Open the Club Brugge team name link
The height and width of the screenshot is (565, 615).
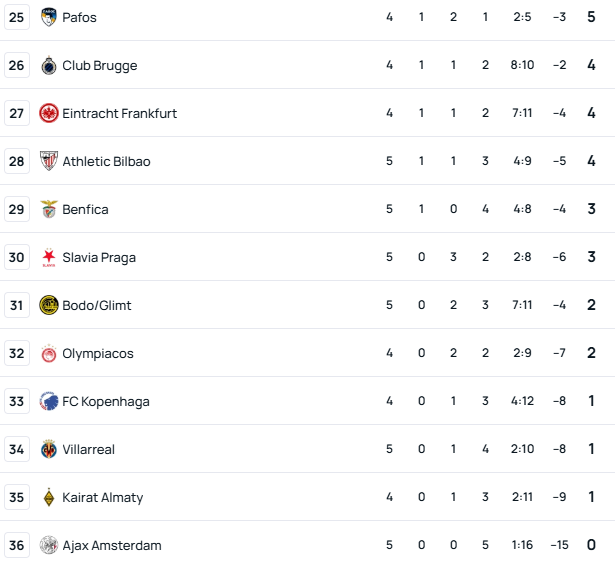(99, 65)
